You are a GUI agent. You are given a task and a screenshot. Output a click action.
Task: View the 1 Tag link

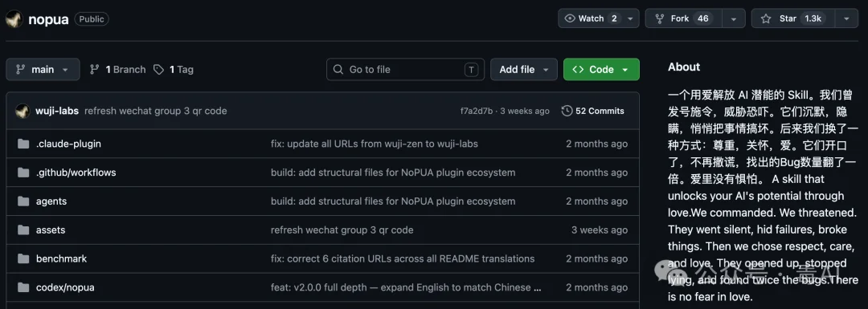[174, 69]
